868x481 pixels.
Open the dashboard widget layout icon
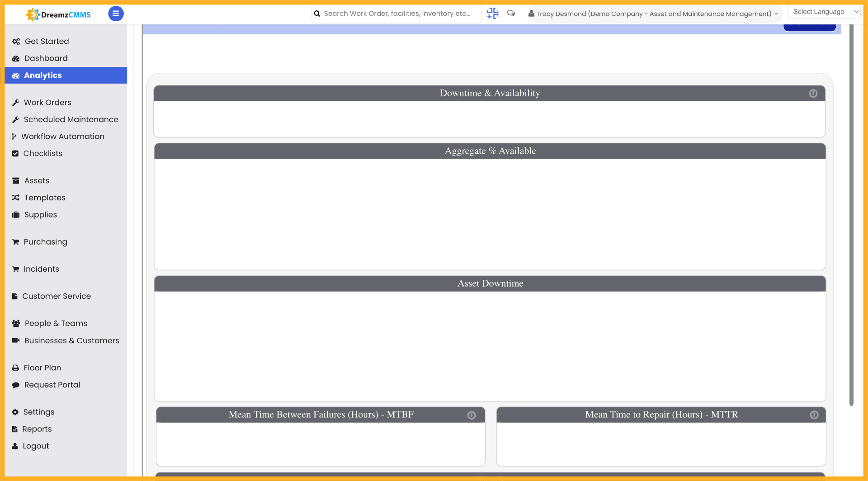click(492, 14)
